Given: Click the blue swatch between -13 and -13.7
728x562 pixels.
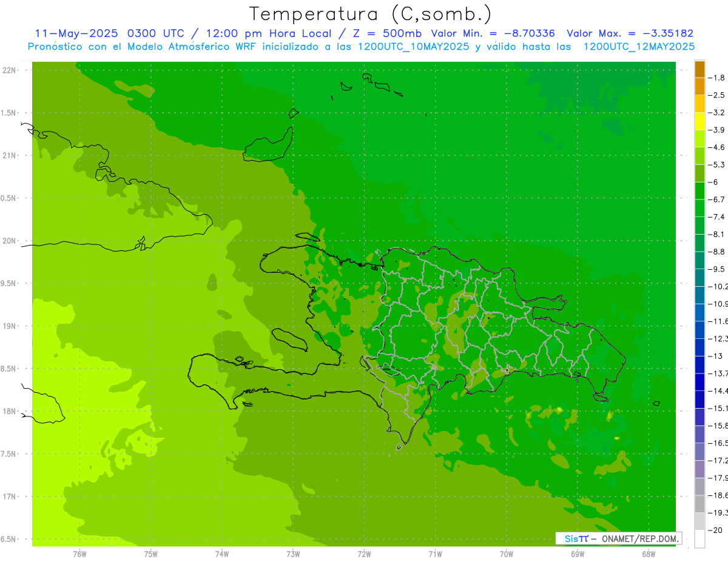Looking at the screenshot, I should [x=699, y=364].
